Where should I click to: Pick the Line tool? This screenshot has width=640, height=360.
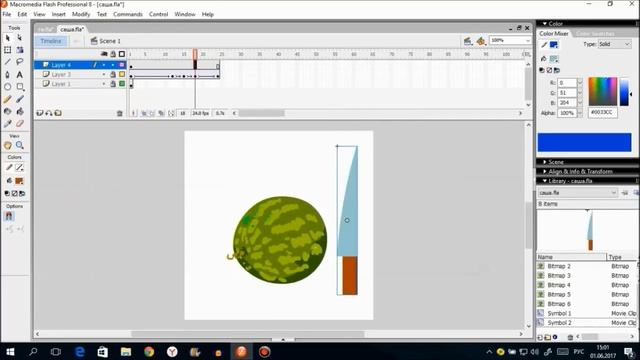8,62
